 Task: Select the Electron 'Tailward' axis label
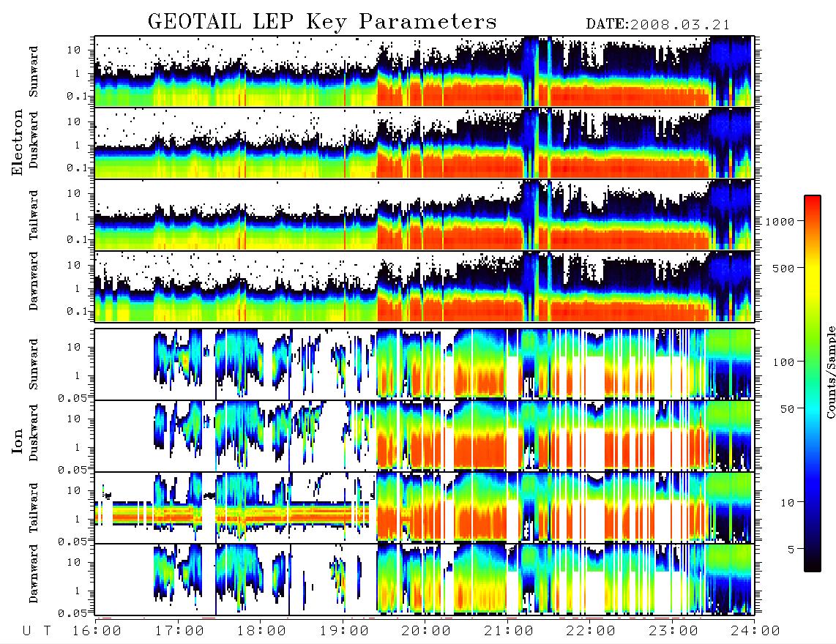(34, 215)
